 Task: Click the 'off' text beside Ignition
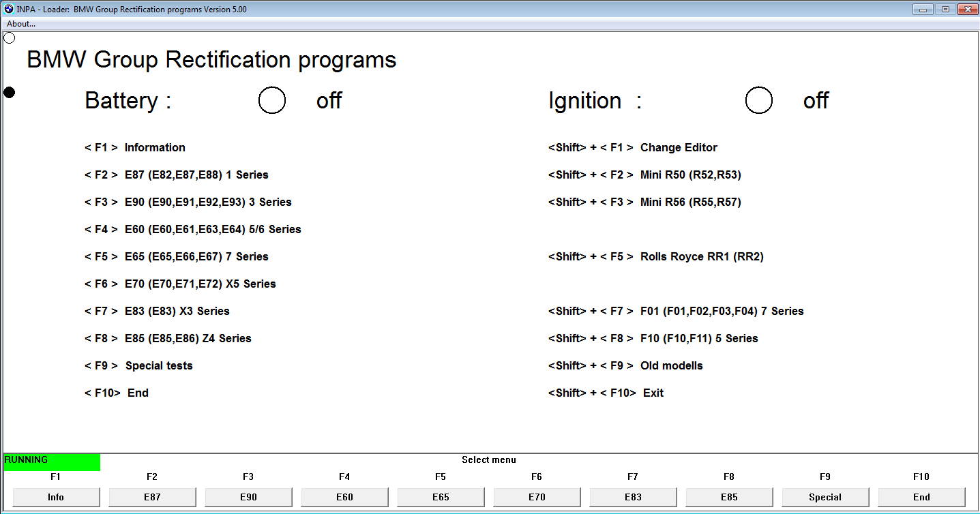pos(816,101)
